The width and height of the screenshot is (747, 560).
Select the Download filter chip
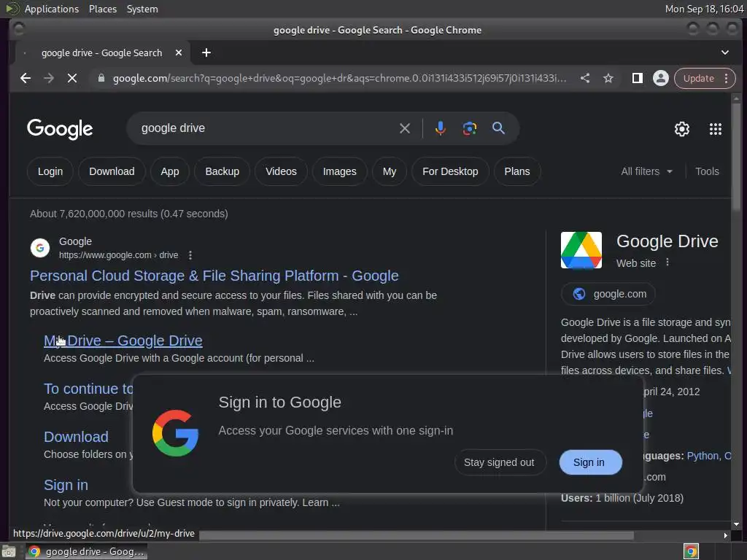click(x=112, y=171)
